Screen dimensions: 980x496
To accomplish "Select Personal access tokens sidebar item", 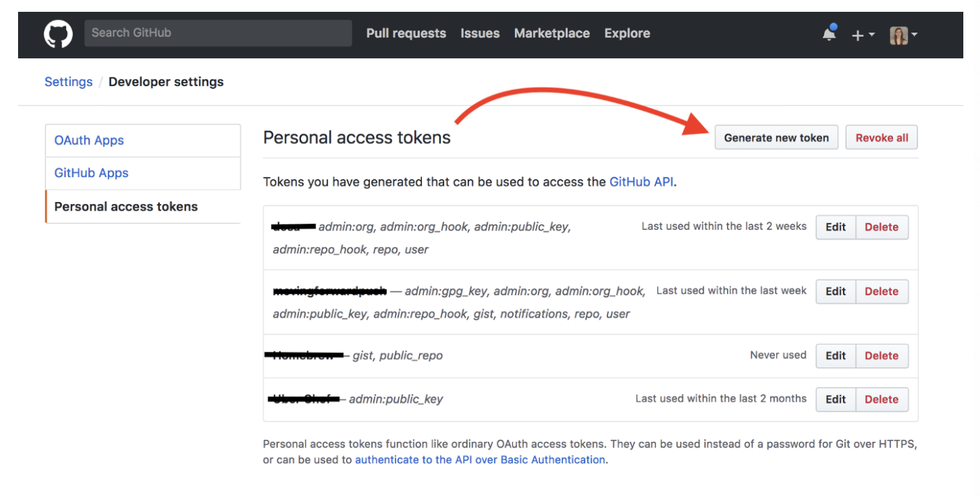I will click(x=142, y=207).
